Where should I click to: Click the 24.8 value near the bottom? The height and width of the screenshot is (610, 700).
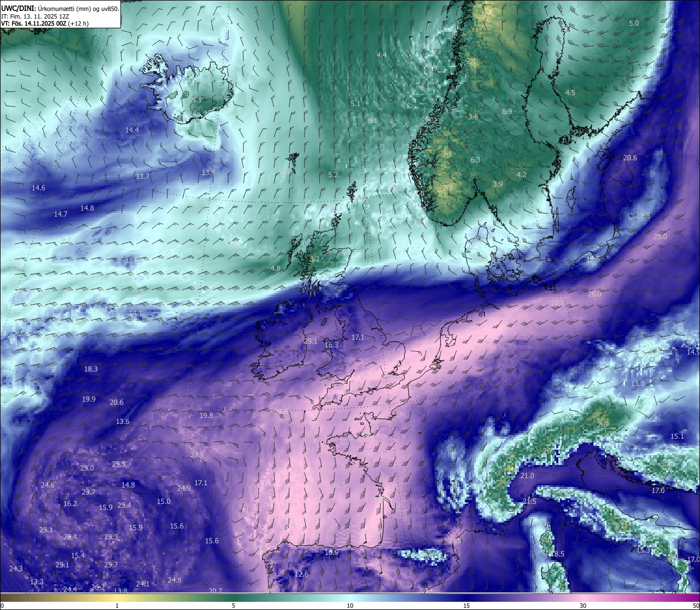pyautogui.click(x=174, y=580)
